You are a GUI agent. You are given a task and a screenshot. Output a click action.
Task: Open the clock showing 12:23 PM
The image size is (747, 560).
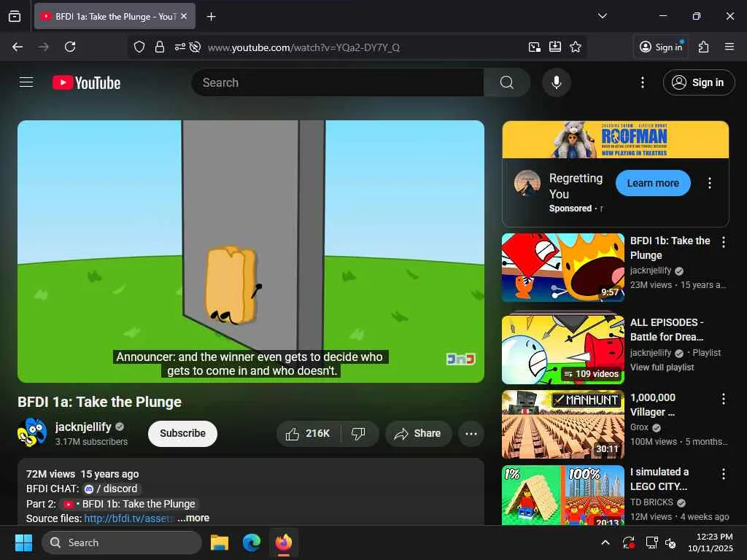711,542
